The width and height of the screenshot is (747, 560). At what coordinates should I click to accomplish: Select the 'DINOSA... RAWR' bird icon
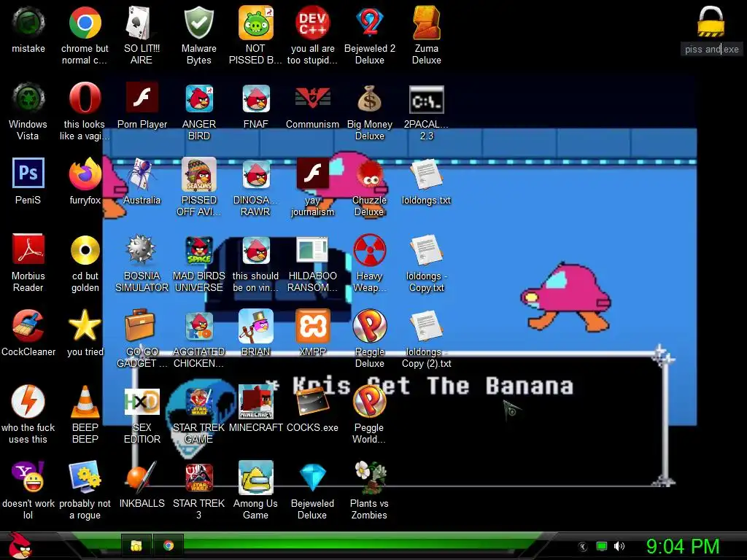coord(256,174)
